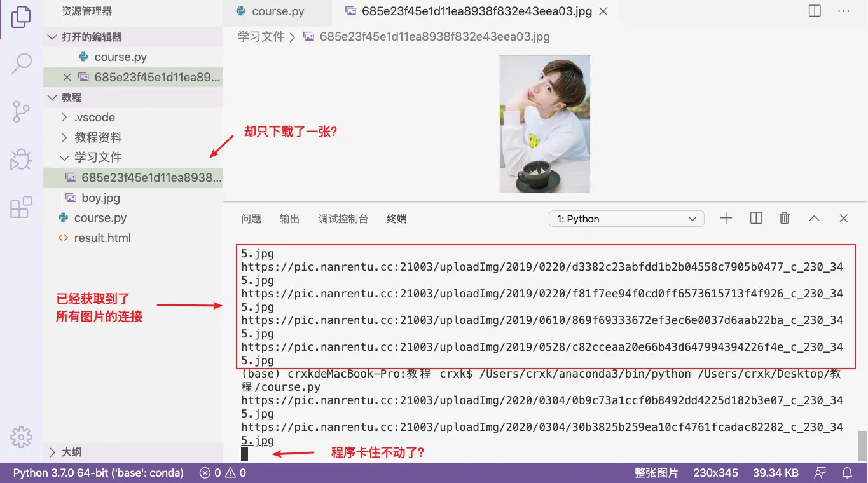The height and width of the screenshot is (483, 868).
Task: Open the Search view icon
Action: click(21, 64)
